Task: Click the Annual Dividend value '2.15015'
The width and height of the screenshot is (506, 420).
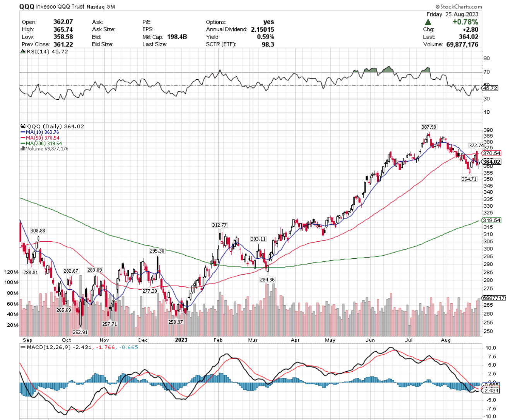Action: point(262,29)
